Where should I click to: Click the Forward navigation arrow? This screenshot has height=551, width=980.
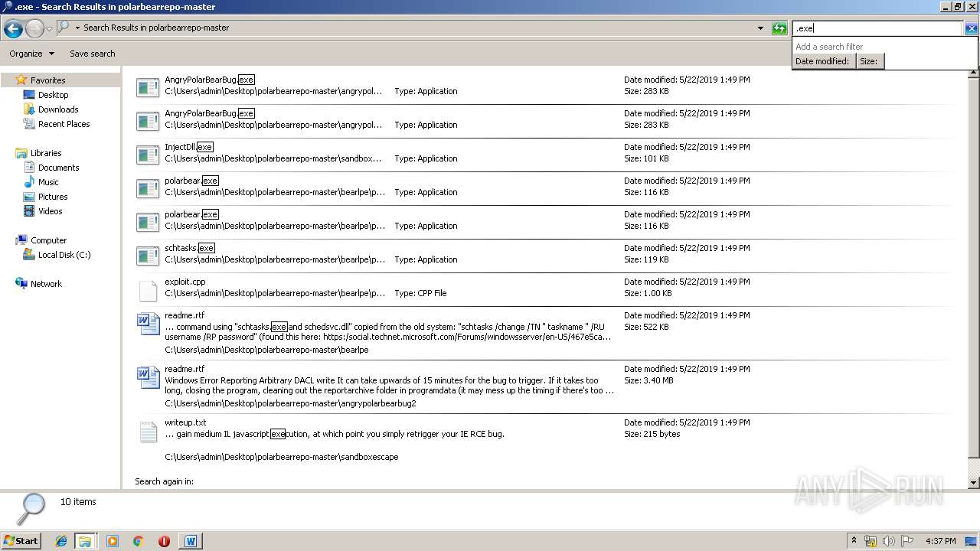[x=34, y=29]
